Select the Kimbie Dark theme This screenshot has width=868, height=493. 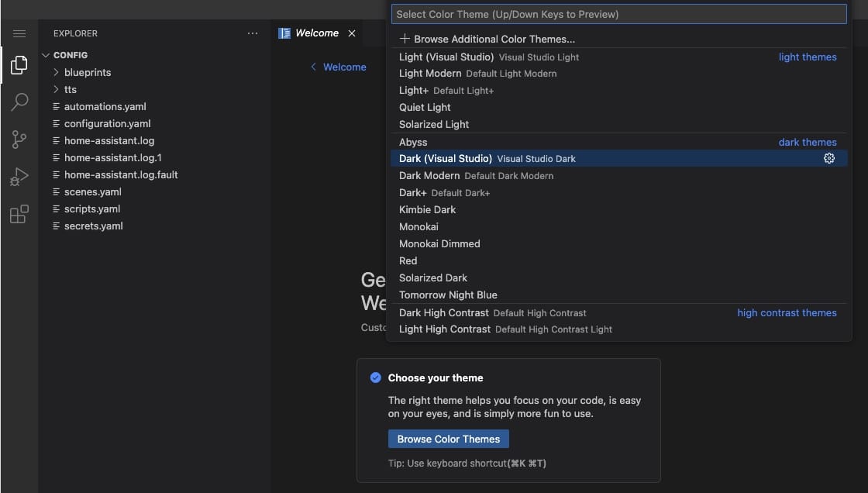(619, 210)
